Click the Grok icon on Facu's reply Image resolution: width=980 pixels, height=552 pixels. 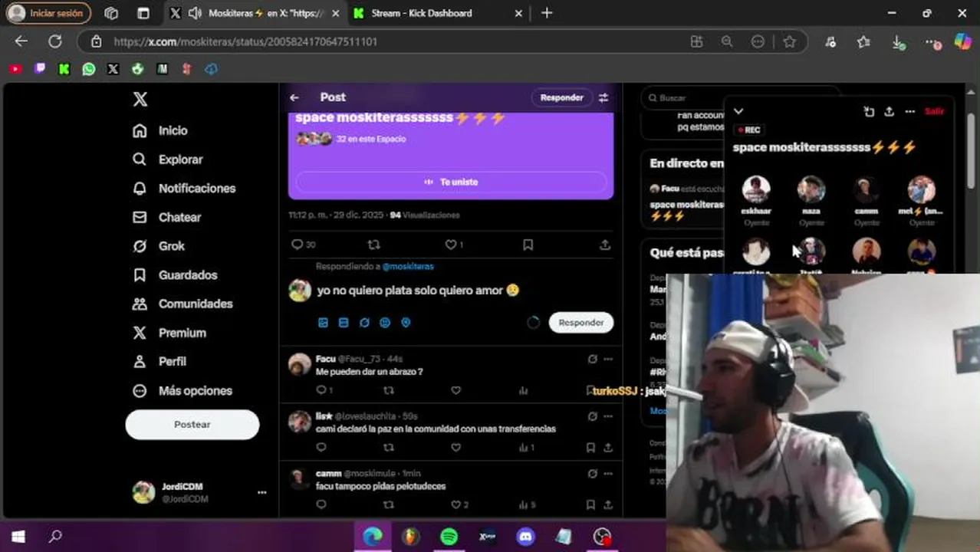coord(592,359)
